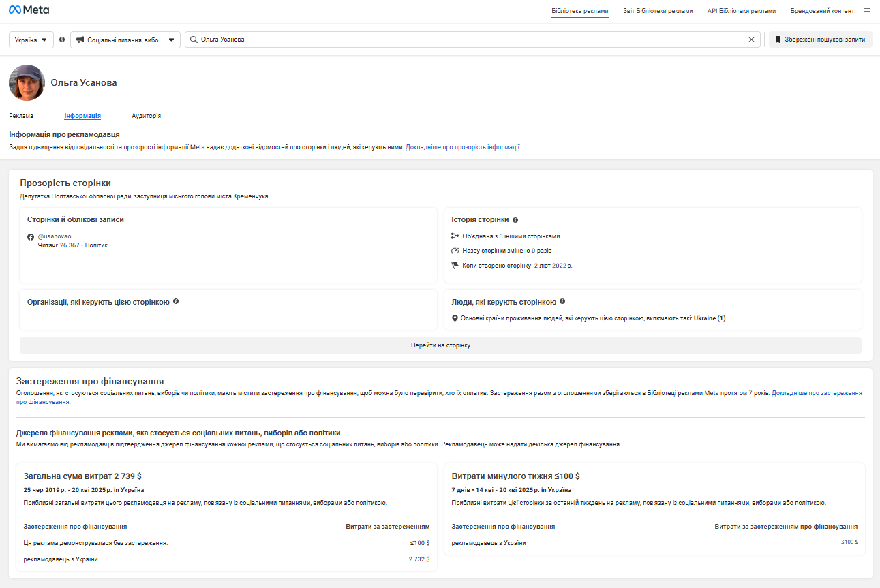Click info icon beside Люди, які керують сторінкою

click(562, 301)
